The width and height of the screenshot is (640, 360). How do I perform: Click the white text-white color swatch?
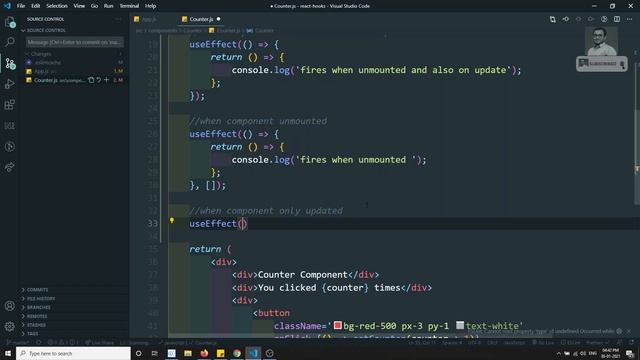click(x=460, y=325)
